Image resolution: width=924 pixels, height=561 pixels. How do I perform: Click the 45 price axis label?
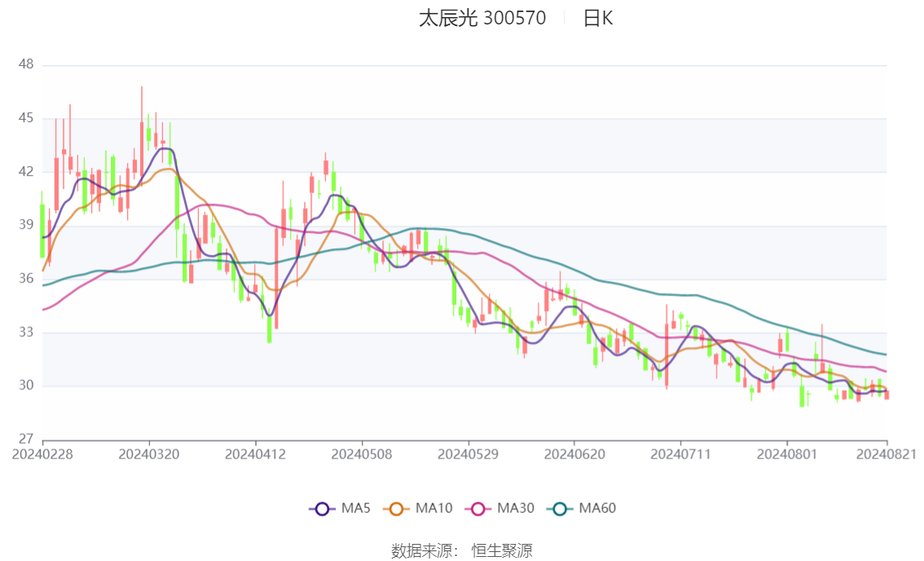click(x=26, y=118)
